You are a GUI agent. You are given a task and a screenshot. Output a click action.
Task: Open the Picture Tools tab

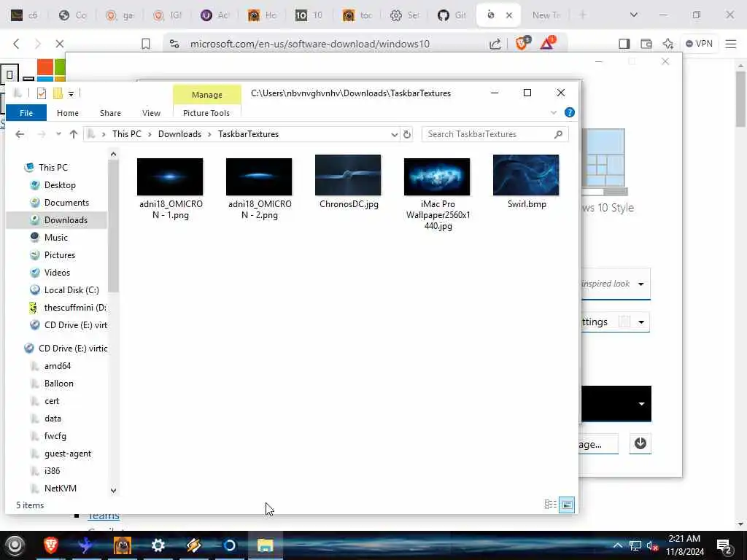pos(206,113)
